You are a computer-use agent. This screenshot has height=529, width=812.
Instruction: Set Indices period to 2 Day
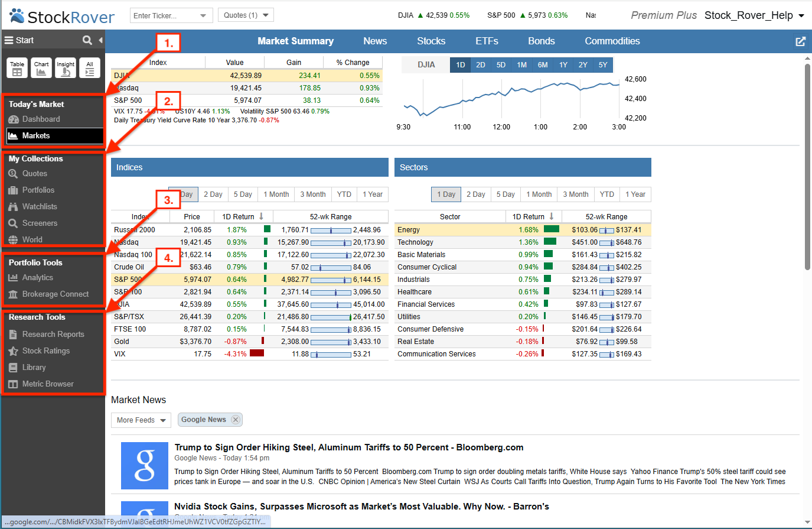[213, 194]
